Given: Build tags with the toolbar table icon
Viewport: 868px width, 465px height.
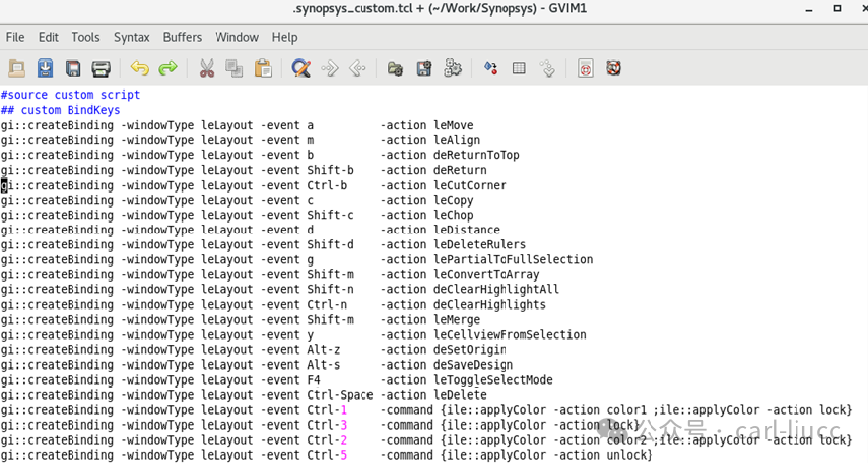Looking at the screenshot, I should pyautogui.click(x=519, y=69).
